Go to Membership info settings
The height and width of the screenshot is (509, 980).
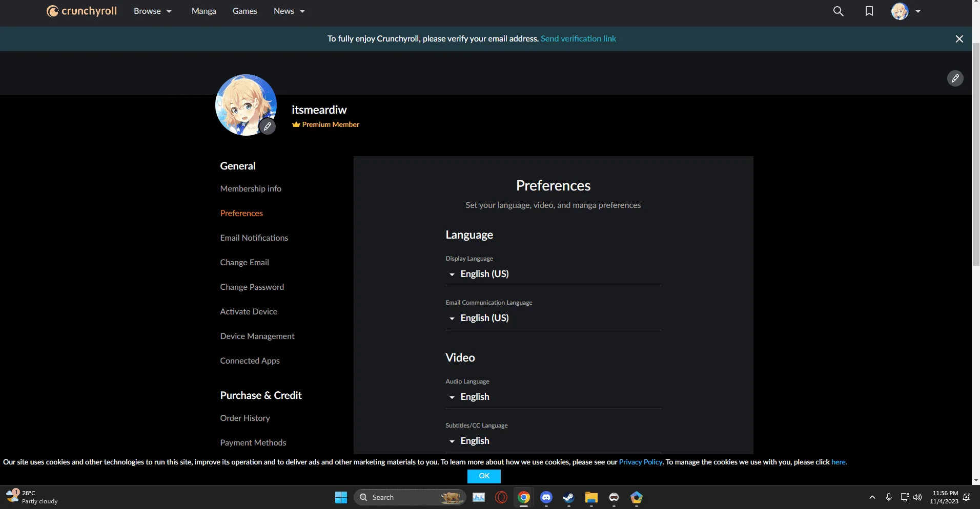[x=251, y=189]
